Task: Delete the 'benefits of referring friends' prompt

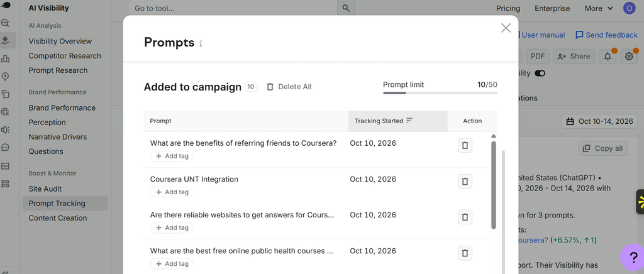Action: tap(465, 146)
